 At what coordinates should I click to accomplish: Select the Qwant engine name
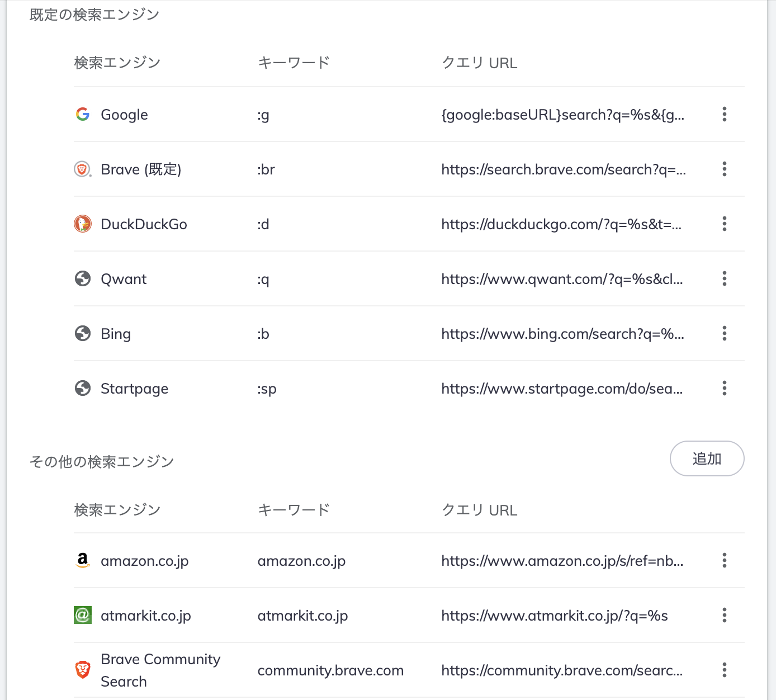pyautogui.click(x=124, y=279)
